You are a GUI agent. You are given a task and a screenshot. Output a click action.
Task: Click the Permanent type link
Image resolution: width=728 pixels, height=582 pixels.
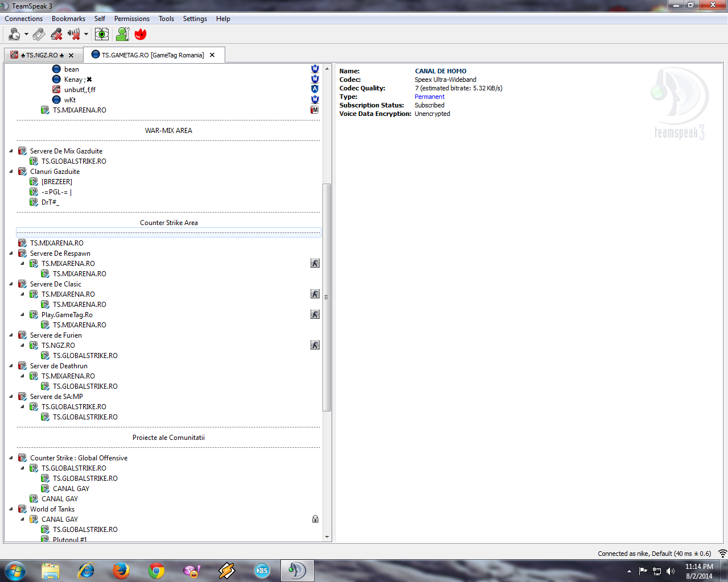coord(429,97)
